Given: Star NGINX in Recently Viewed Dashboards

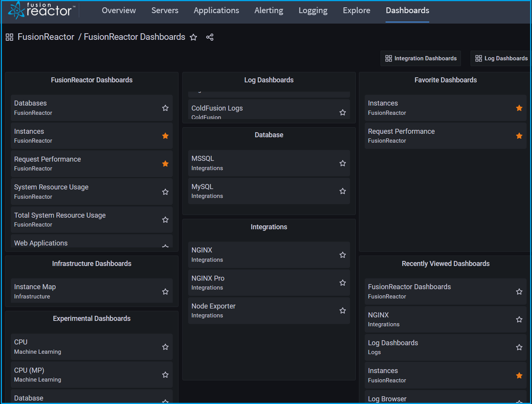Looking at the screenshot, I should click(x=519, y=319).
